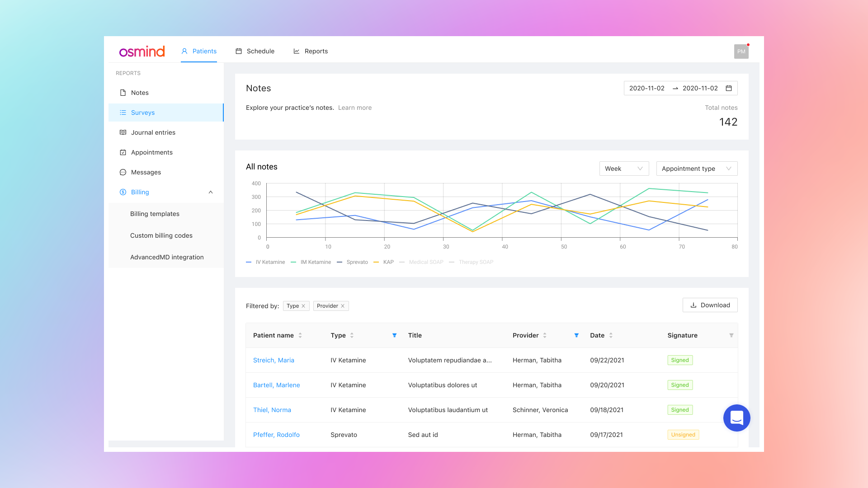This screenshot has height=488, width=868.
Task: Open the chat support bubble
Action: click(737, 418)
